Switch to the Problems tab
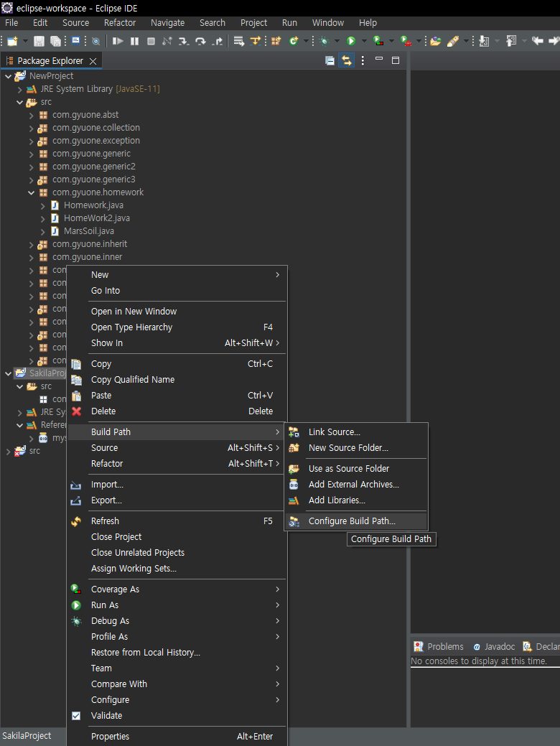The width and height of the screenshot is (560, 746). [x=439, y=647]
